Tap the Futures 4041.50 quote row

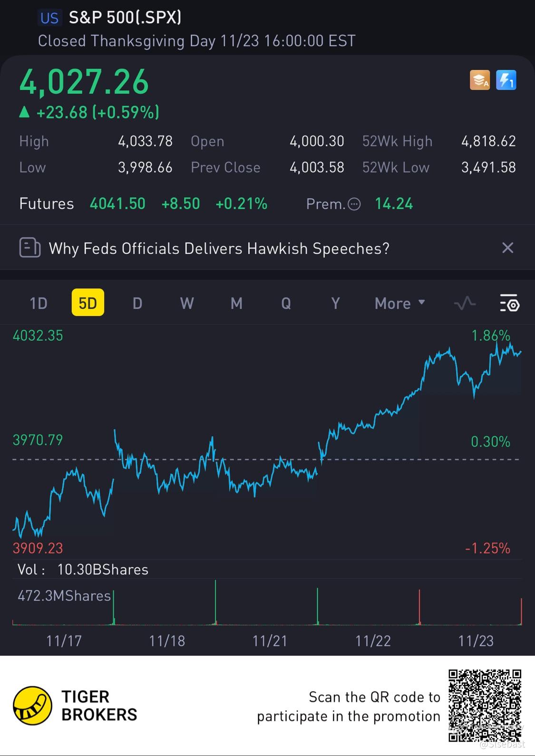point(143,204)
